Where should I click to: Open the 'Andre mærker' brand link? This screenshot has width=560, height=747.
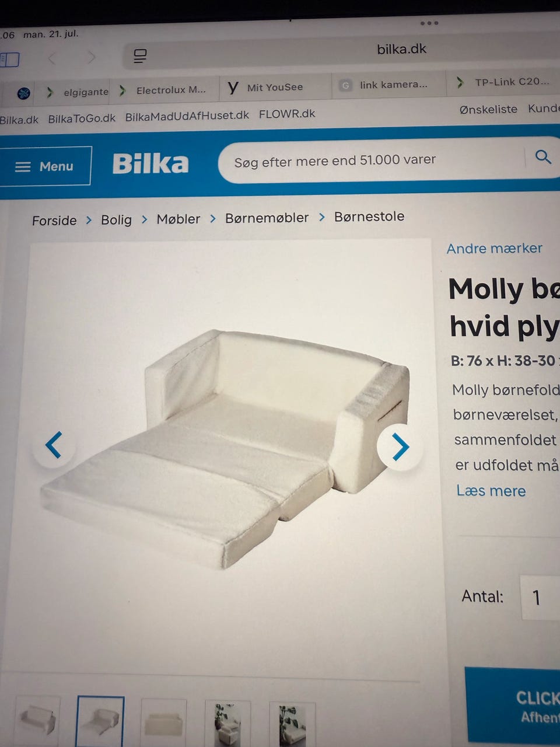(494, 248)
